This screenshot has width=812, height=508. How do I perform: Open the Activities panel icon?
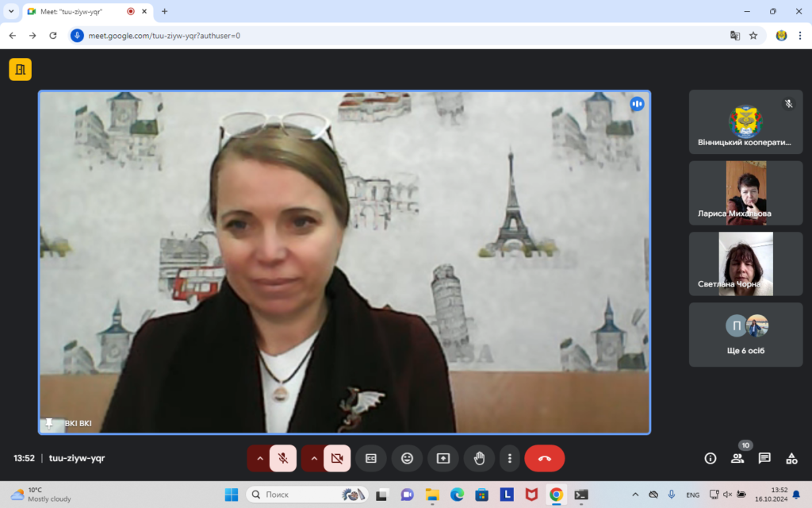click(791, 458)
